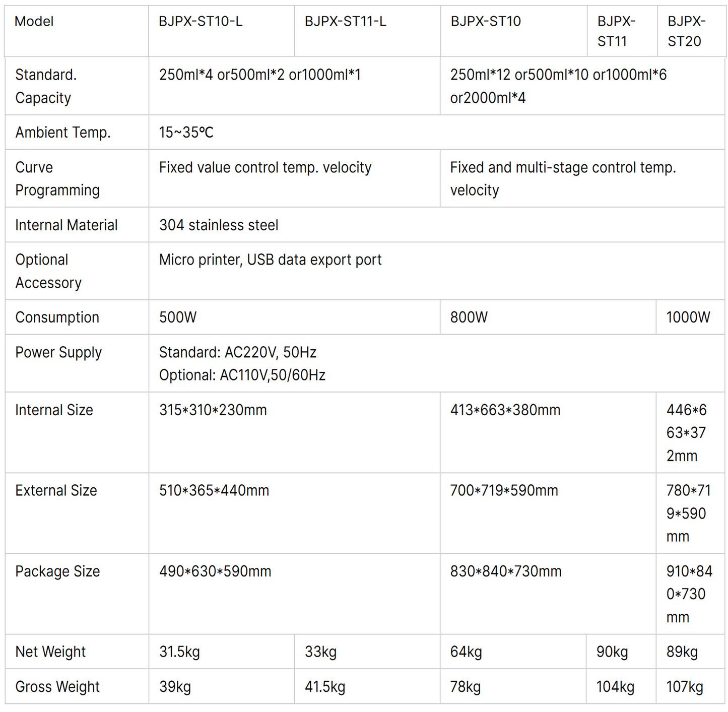This screenshot has height=712, width=728.
Task: Click the Ambient Temp. row label
Action: 63,133
